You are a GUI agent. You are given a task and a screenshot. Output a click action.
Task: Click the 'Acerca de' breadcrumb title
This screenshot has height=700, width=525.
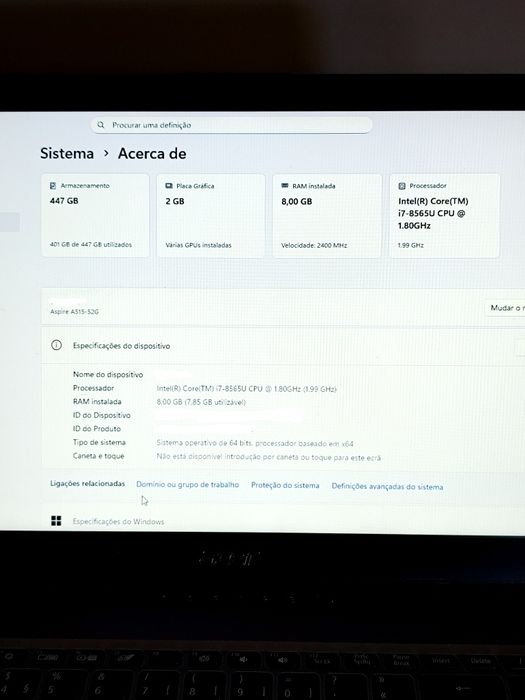tap(152, 154)
